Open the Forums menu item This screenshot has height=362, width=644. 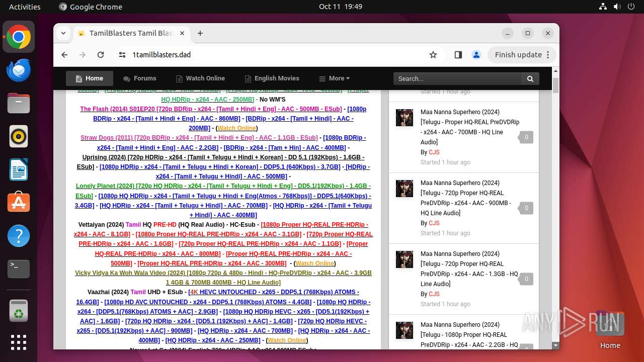(x=139, y=78)
